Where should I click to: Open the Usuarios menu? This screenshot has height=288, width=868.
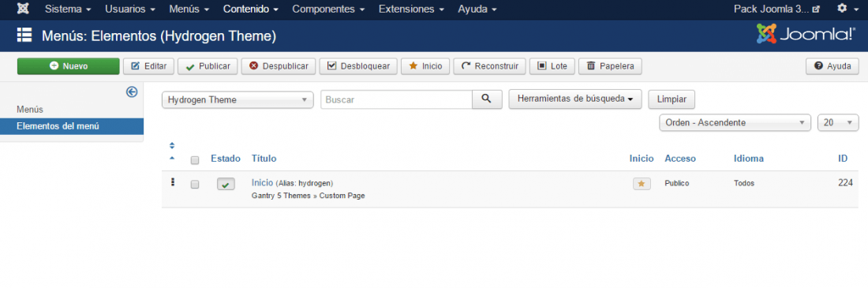pos(130,9)
